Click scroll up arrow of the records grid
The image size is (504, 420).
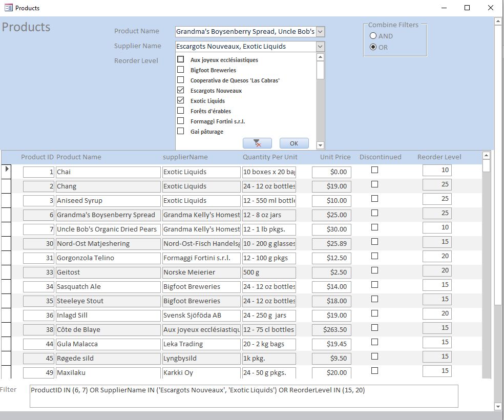pos(486,155)
